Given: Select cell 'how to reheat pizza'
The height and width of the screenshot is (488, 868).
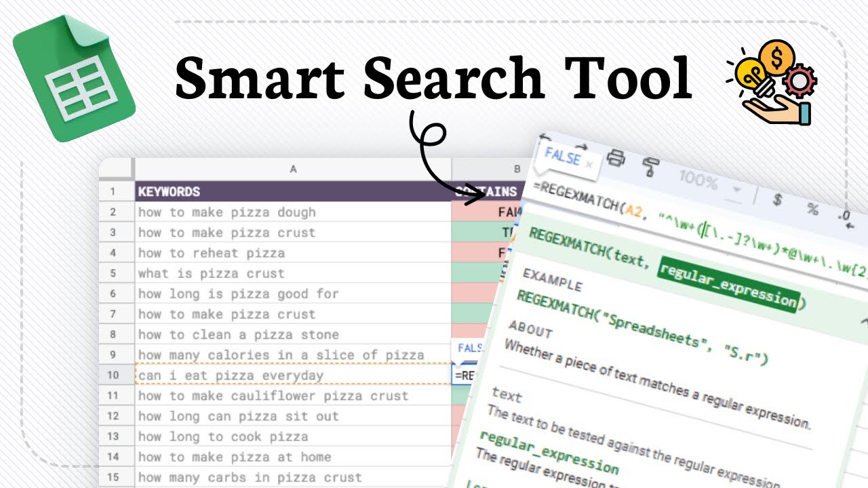Looking at the screenshot, I should (x=293, y=253).
